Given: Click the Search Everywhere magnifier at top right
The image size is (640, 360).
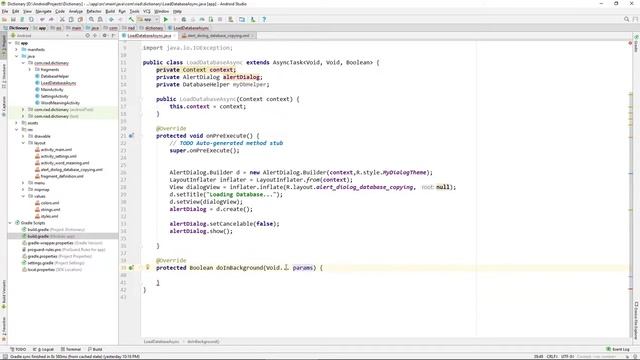Looking at the screenshot, I should coord(627,19).
